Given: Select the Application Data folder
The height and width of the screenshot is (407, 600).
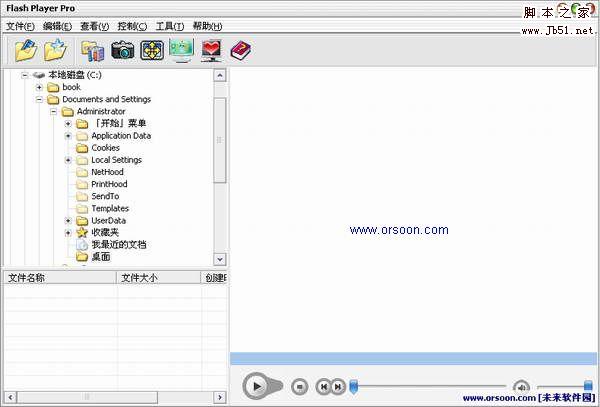Looking at the screenshot, I should coord(121,136).
